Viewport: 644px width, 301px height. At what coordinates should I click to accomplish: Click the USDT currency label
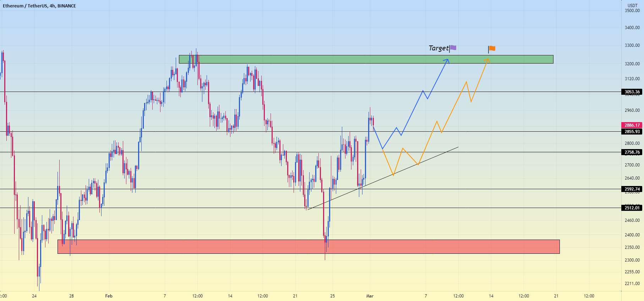click(633, 6)
